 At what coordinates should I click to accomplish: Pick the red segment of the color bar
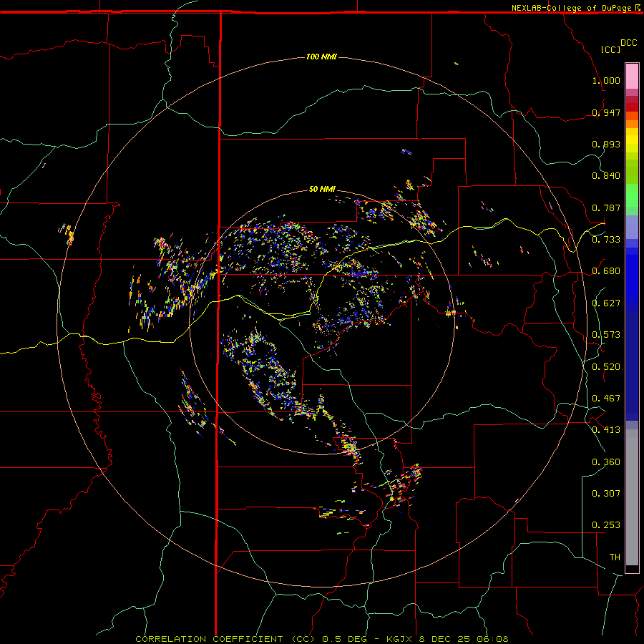click(x=632, y=107)
